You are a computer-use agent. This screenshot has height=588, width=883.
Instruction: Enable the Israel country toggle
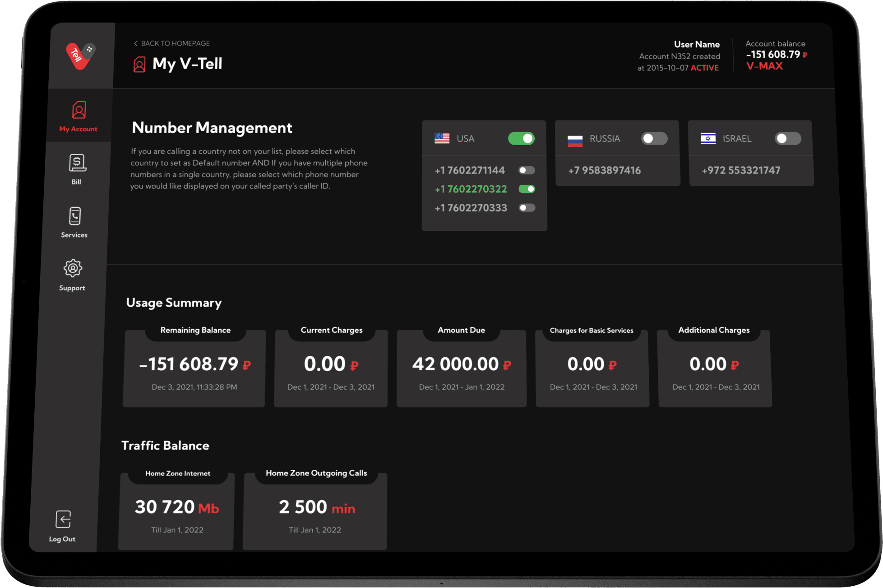tap(787, 138)
